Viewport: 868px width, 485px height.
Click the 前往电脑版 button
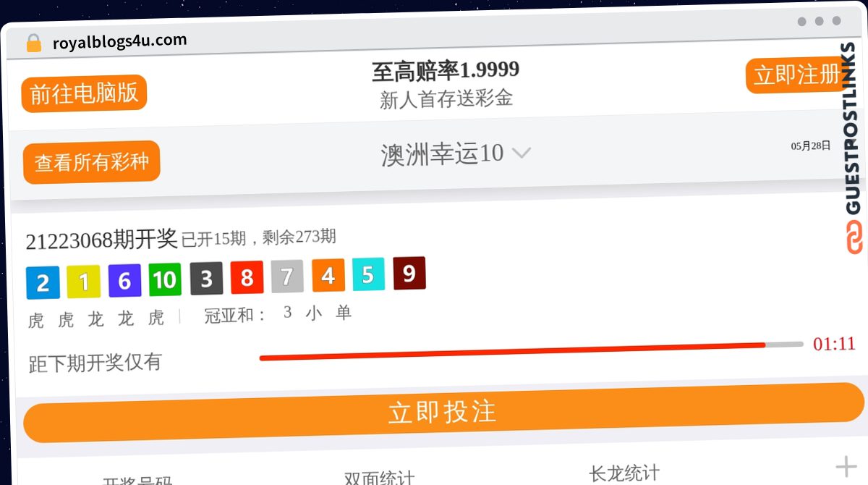(x=85, y=93)
